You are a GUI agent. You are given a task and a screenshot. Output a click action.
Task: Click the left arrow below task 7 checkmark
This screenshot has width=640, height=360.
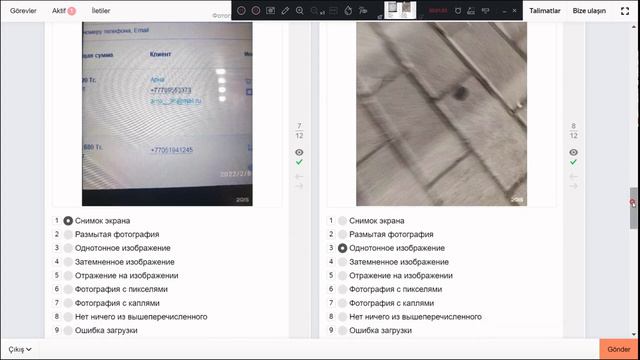299,176
